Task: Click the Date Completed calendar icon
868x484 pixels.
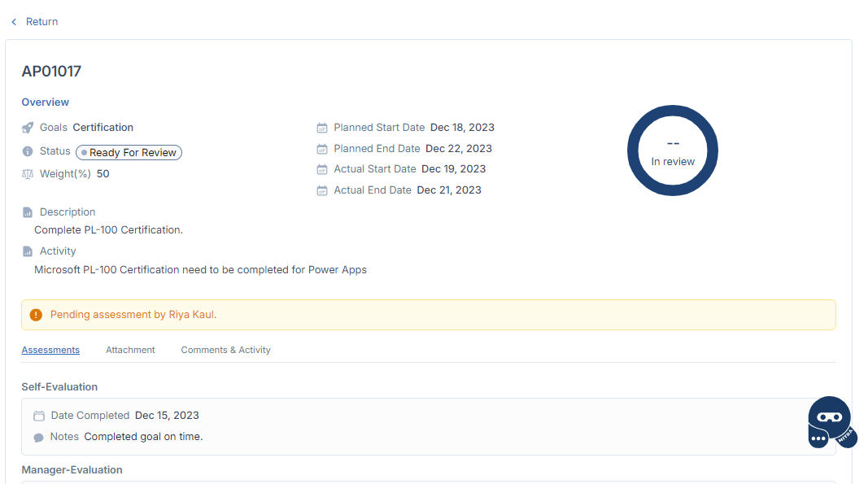Action: point(39,416)
